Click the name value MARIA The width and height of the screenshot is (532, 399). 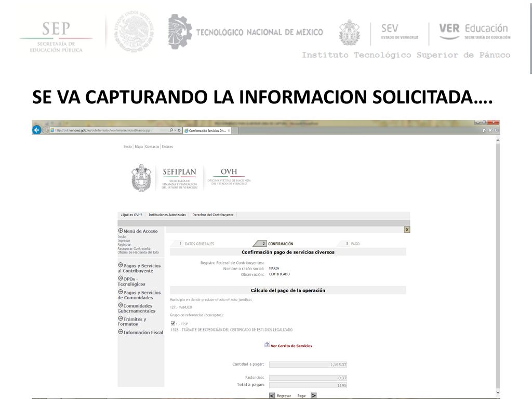point(274,268)
